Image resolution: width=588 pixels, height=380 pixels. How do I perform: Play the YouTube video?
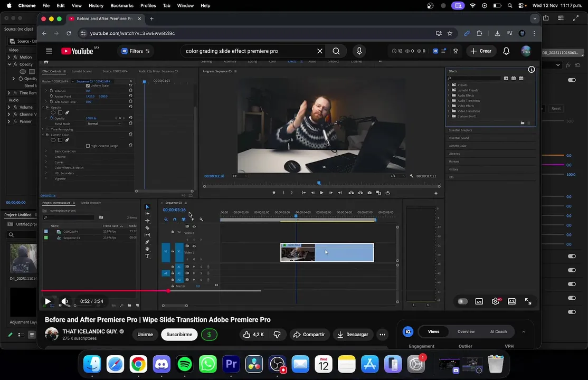[48, 301]
